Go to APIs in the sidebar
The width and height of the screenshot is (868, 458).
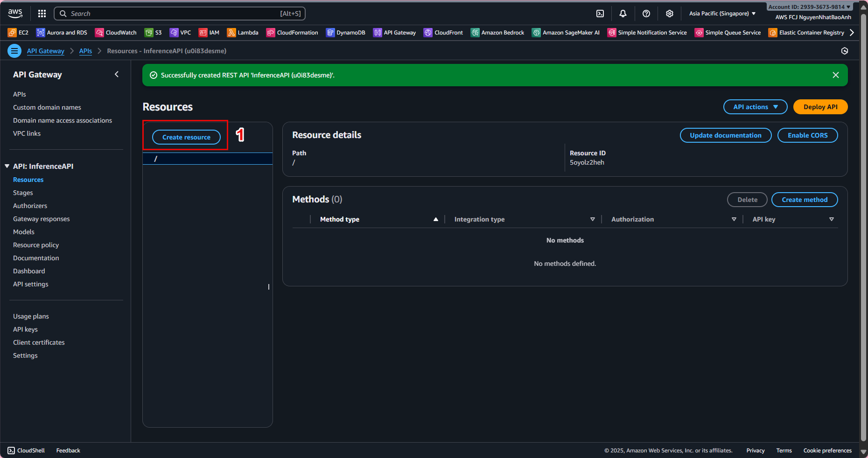click(x=20, y=94)
